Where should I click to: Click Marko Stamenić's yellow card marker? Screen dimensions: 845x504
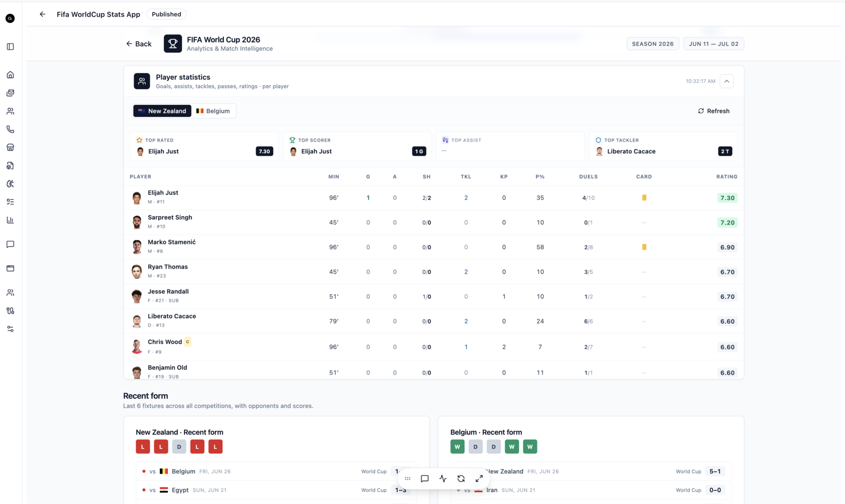point(644,247)
